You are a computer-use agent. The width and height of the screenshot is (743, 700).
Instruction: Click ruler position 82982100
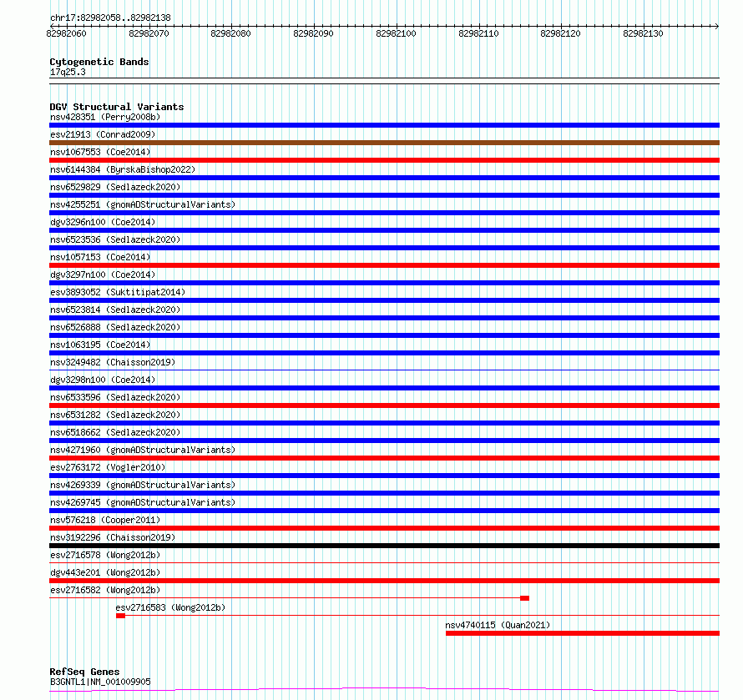pyautogui.click(x=396, y=33)
